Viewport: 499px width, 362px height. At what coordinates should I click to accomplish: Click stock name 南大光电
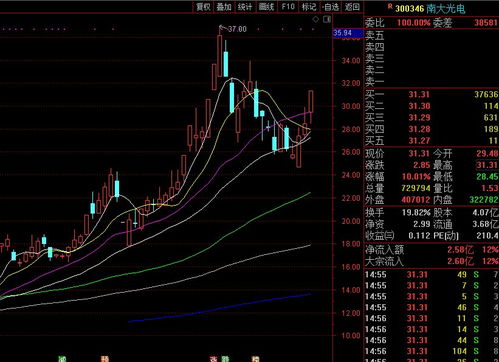click(x=446, y=8)
